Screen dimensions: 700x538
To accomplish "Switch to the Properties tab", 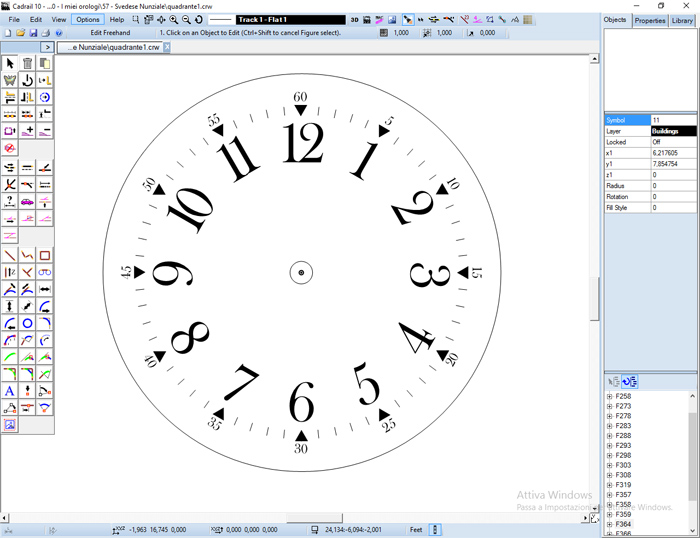I will point(650,20).
